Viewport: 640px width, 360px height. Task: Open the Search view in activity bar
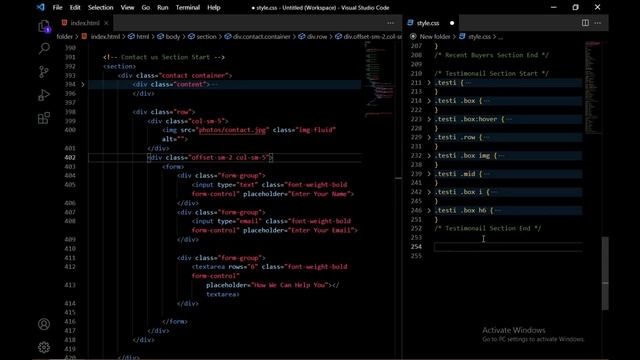pyautogui.click(x=44, y=49)
